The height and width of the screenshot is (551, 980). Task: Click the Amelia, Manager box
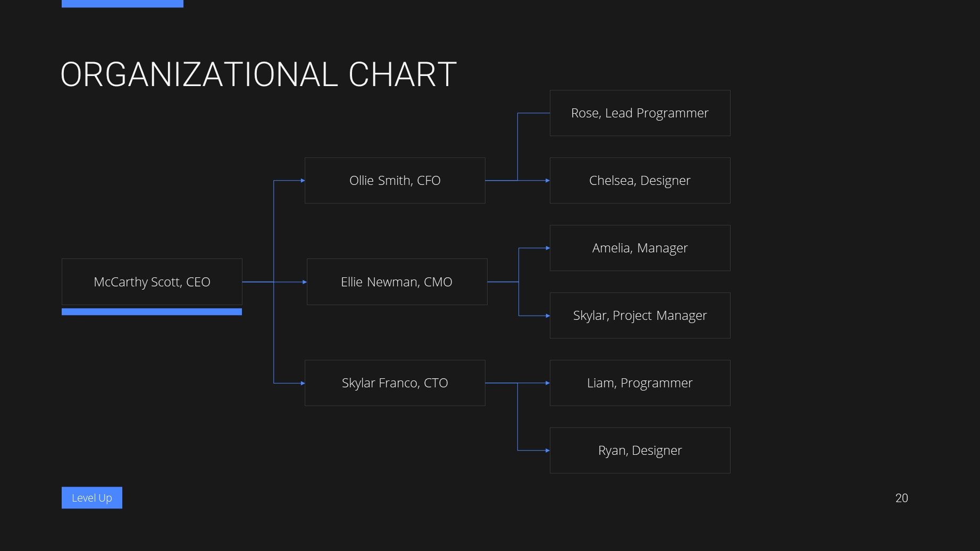pos(640,248)
